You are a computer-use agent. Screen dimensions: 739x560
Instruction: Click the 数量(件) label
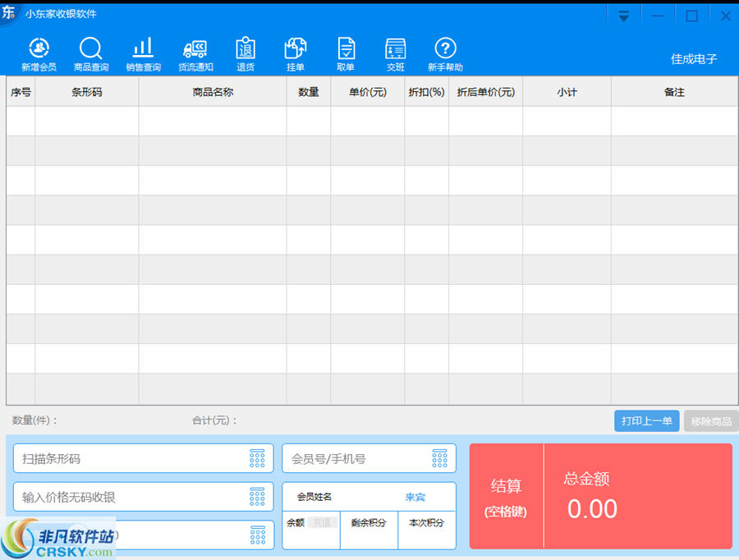(34, 420)
